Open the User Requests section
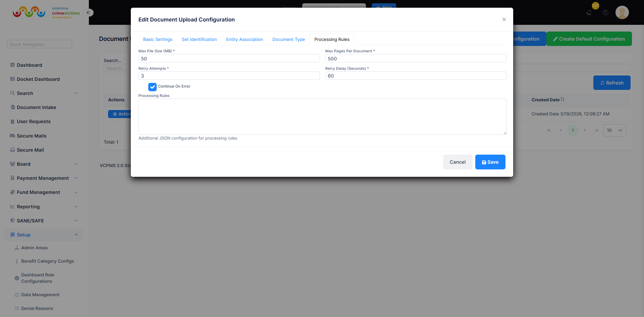 pyautogui.click(x=34, y=121)
